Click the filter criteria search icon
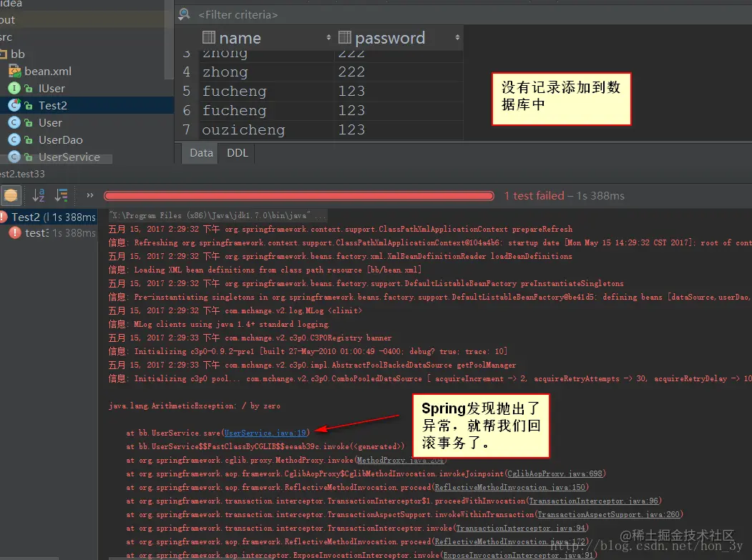Screen dimensions: 752x560 tap(184, 14)
